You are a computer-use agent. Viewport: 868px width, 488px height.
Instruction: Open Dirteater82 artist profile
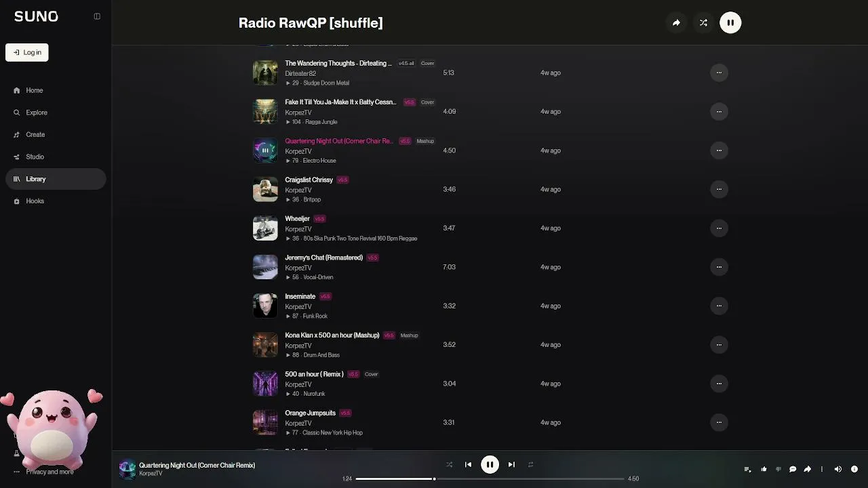(300, 73)
